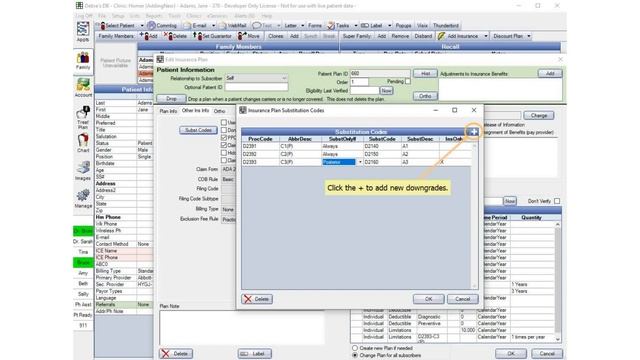Open the Family module
This screenshot has width=640, height=360.
tap(83, 61)
